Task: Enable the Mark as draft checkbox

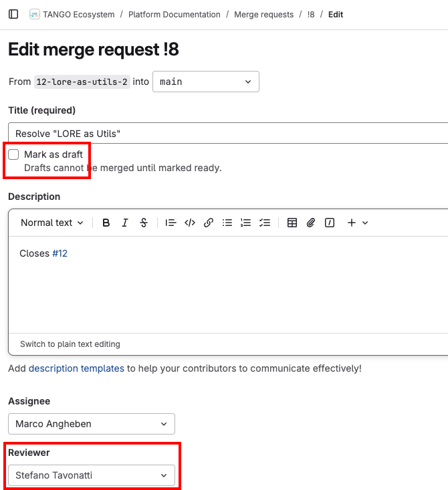Action: click(13, 154)
